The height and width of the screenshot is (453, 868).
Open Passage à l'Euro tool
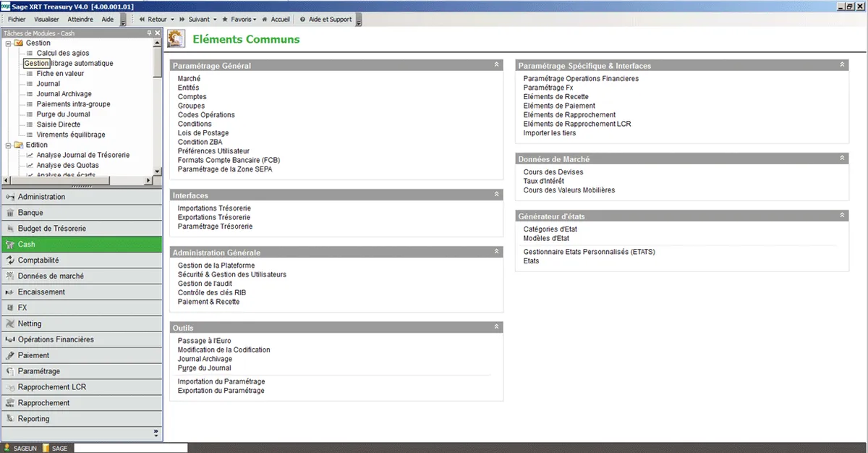(203, 340)
